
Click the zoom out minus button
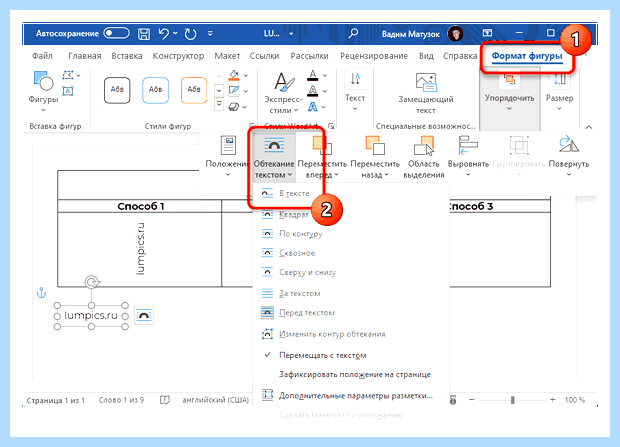(x=471, y=400)
